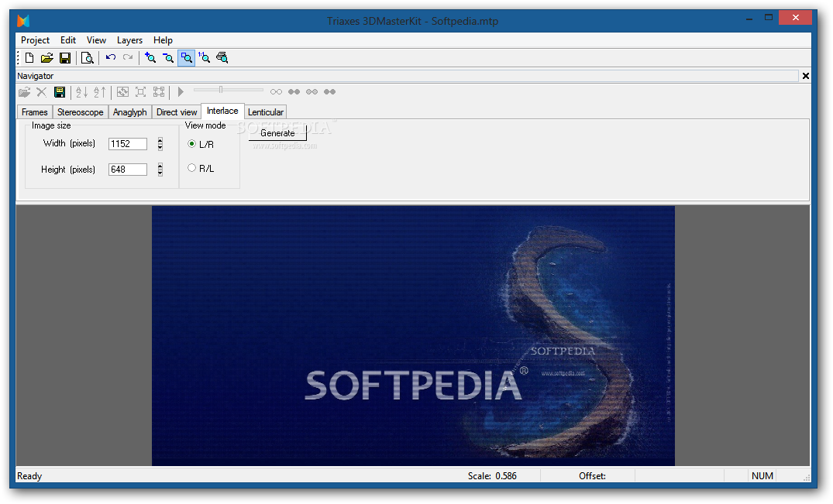The width and height of the screenshot is (833, 504).
Task: Open frames with the Navigator folder icon
Action: [25, 92]
